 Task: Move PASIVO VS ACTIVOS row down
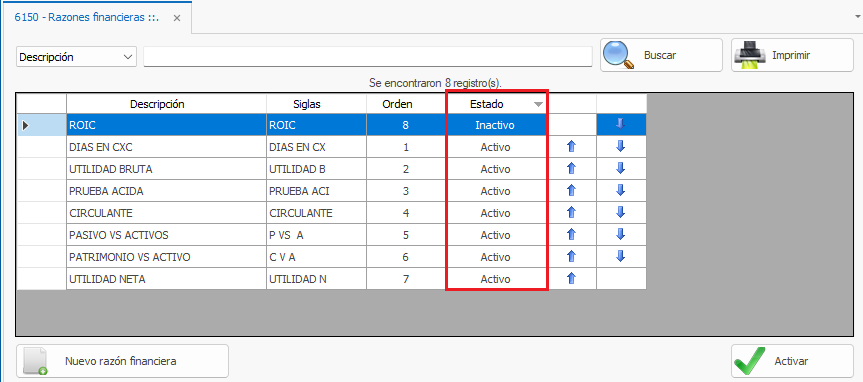point(621,234)
